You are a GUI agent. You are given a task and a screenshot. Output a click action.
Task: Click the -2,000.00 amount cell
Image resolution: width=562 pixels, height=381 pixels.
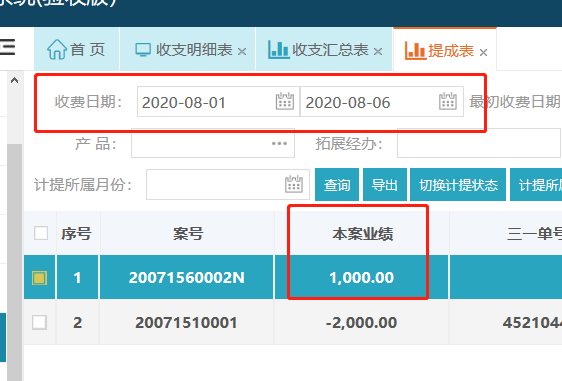click(362, 322)
